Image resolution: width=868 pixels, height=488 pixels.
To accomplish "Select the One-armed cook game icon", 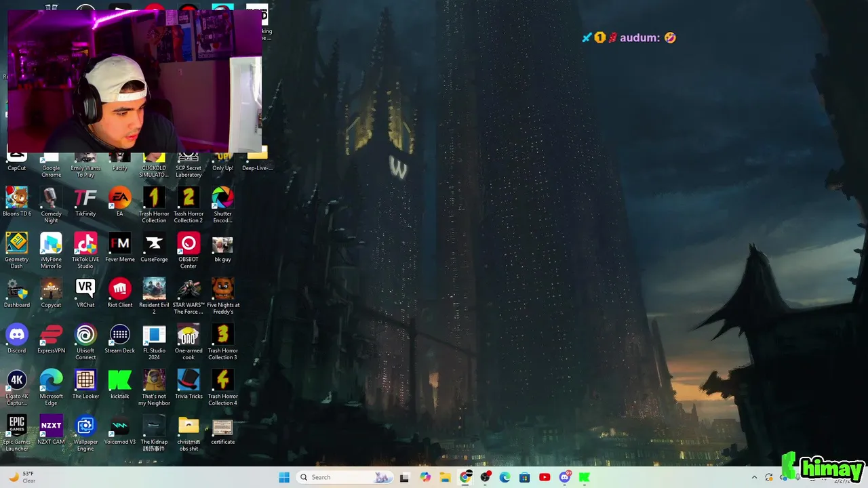I will [189, 335].
